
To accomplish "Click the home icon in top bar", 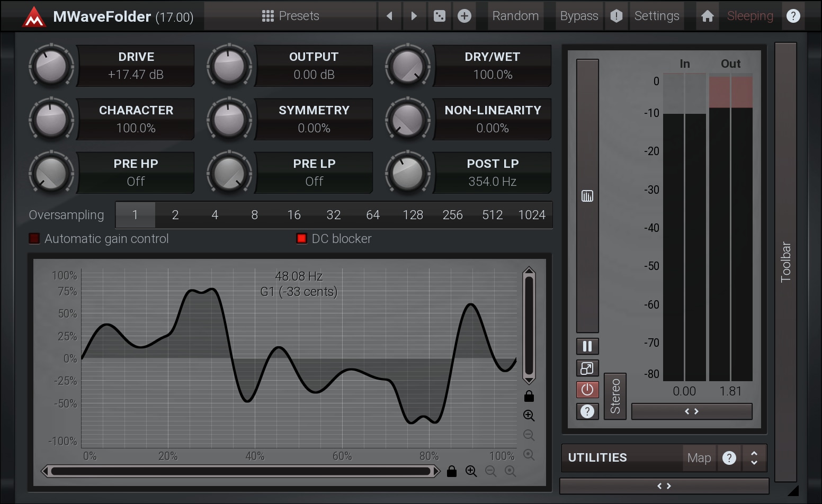I will click(707, 16).
